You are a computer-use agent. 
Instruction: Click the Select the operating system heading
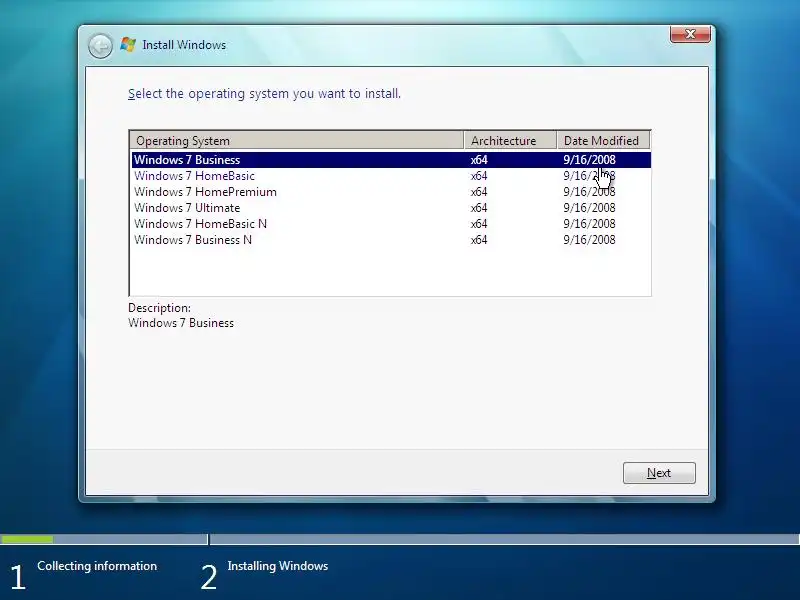click(264, 94)
